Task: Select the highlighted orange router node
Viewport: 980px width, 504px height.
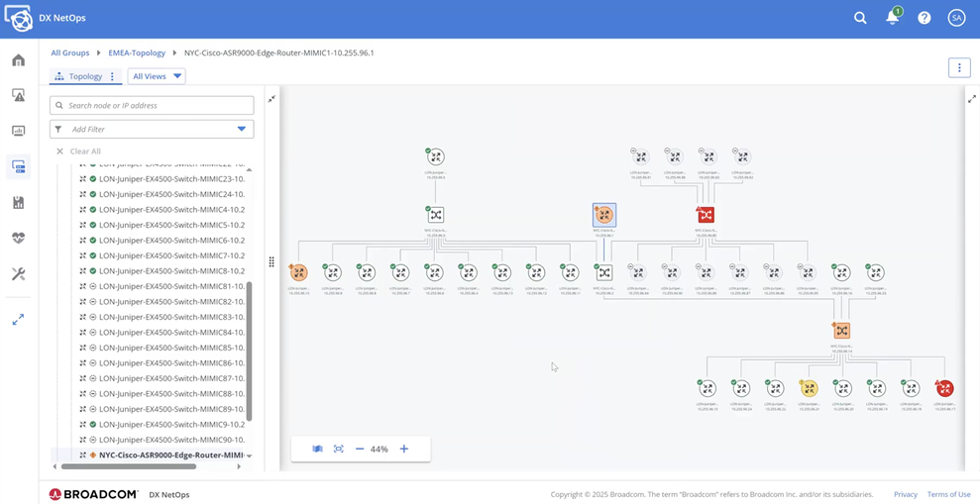Action: 604,216
